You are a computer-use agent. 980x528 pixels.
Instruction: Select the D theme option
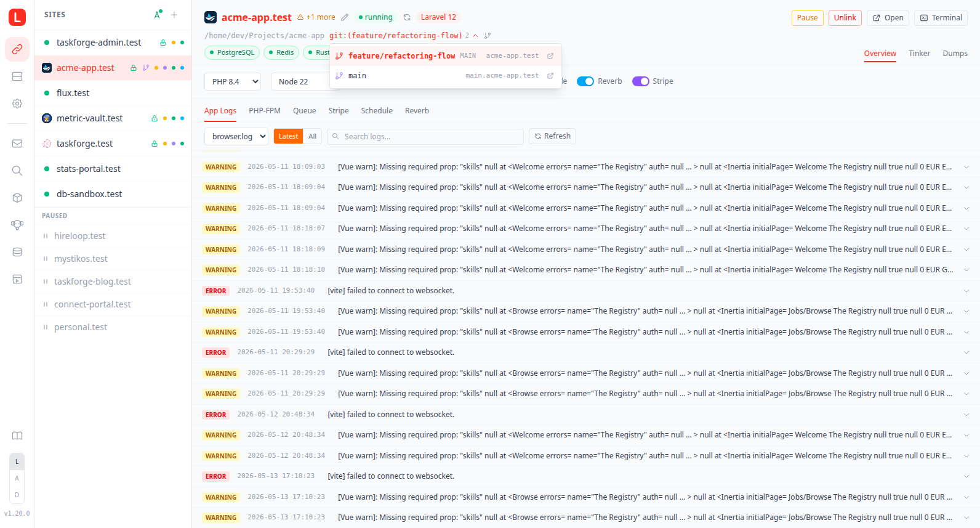coord(17,495)
